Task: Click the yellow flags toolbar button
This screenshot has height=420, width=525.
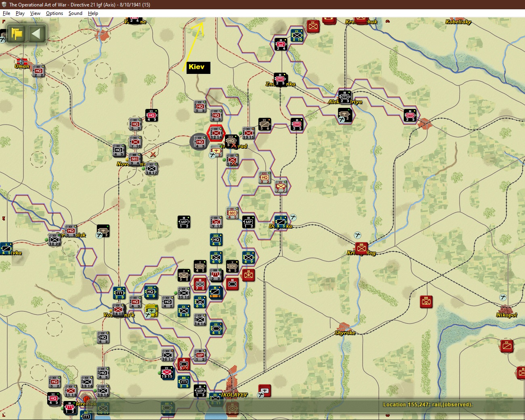Action: [17, 34]
